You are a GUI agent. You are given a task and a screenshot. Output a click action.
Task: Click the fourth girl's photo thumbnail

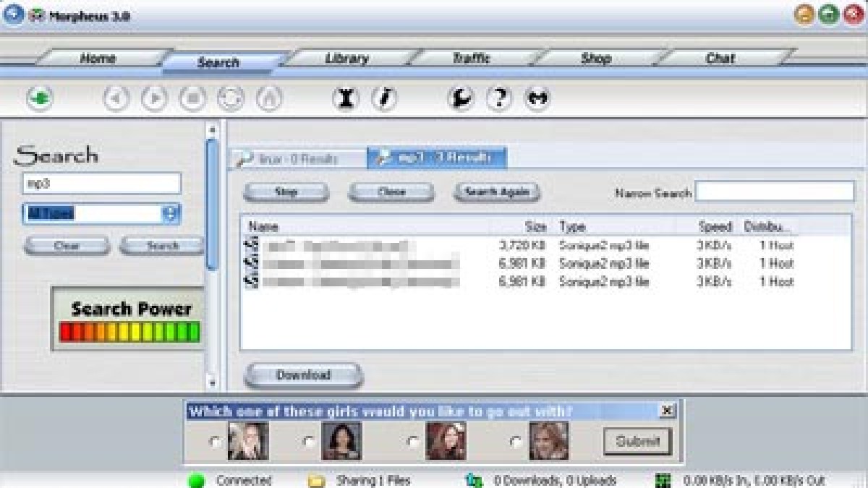coord(548,441)
